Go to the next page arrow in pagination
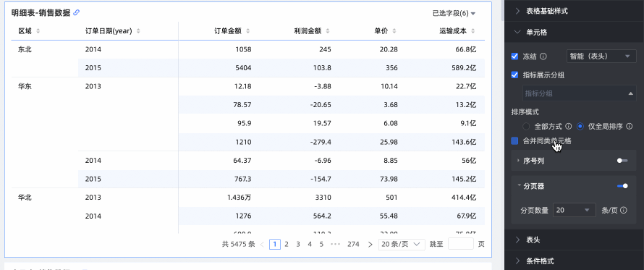 [x=370, y=245]
